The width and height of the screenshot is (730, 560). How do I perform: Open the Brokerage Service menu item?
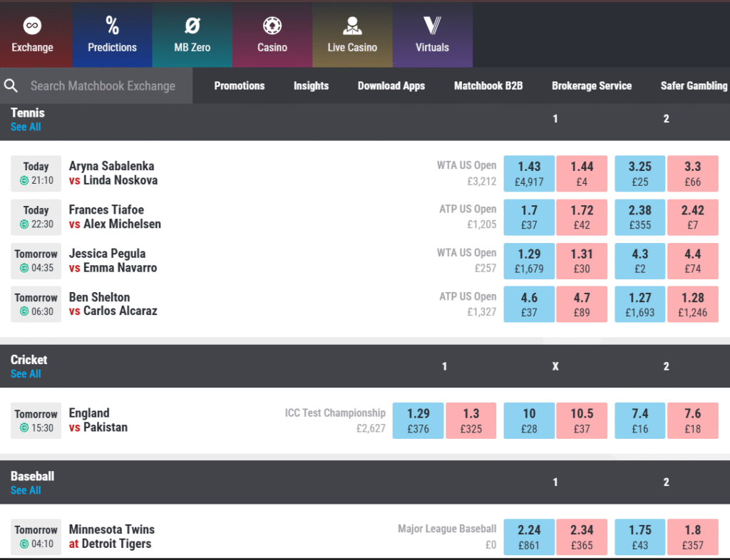592,85
